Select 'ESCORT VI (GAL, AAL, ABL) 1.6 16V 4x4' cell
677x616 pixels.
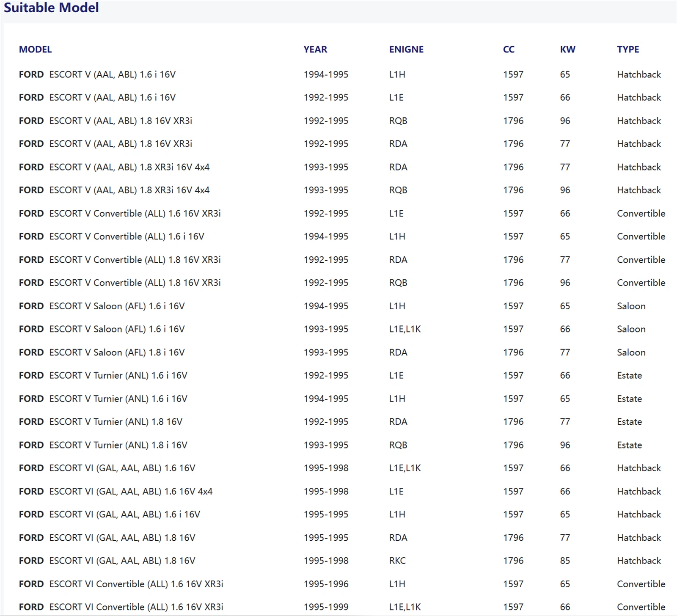131,491
